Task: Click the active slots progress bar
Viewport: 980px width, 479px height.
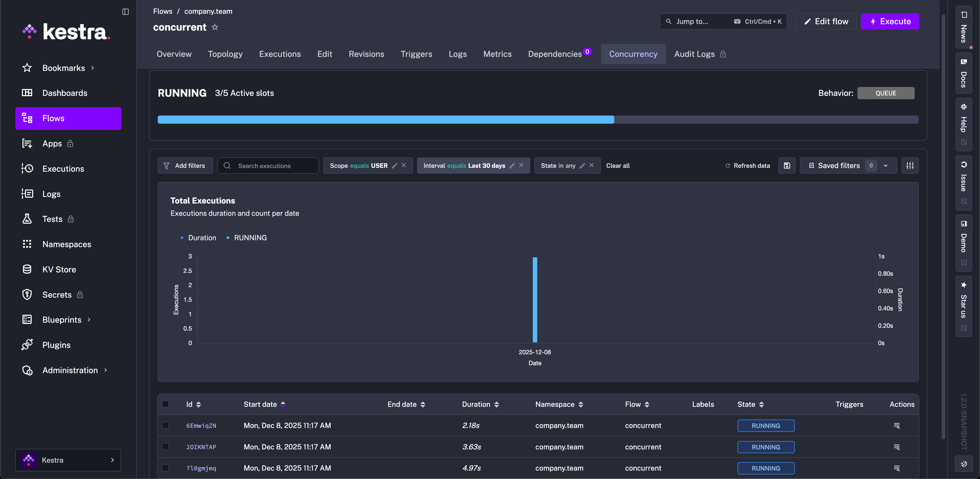Action: pos(538,120)
